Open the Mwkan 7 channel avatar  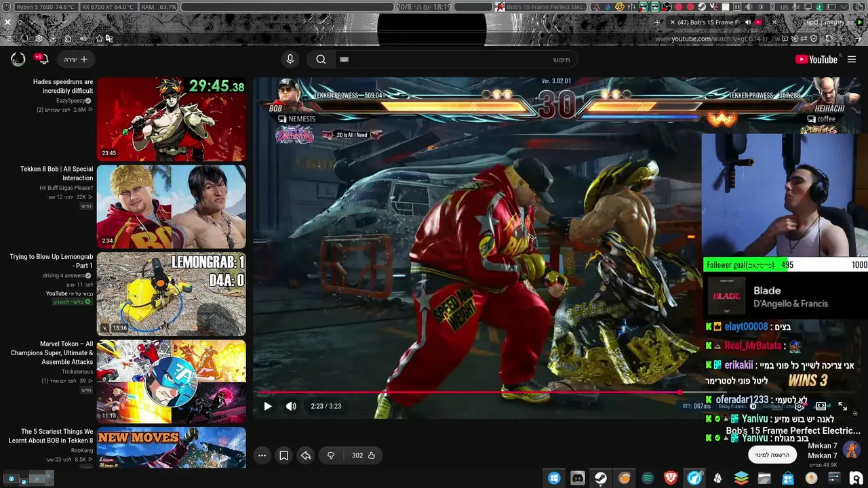click(852, 450)
